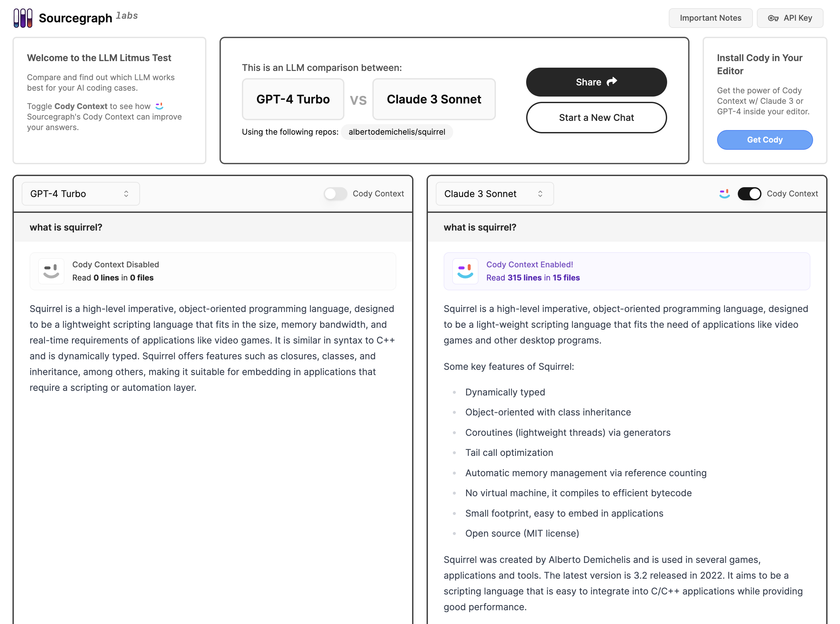Click 'Automatic memory management via reference counting' bullet
840x624 pixels.
(586, 473)
